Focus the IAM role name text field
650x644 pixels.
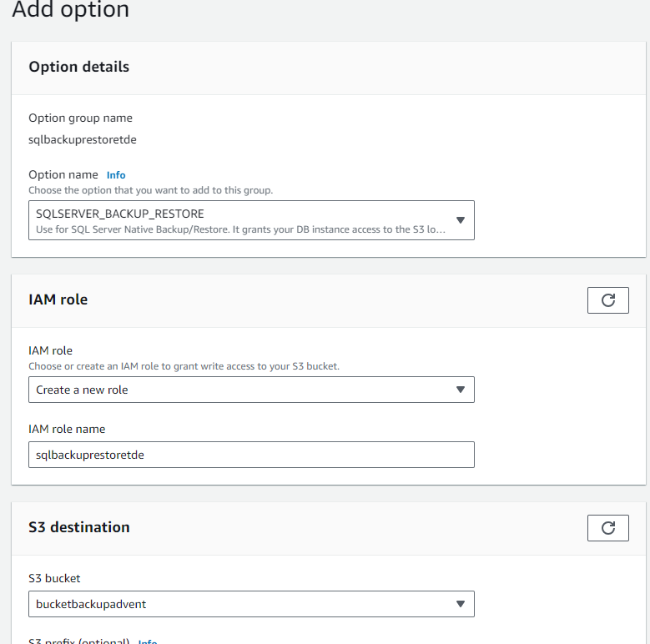click(x=250, y=455)
